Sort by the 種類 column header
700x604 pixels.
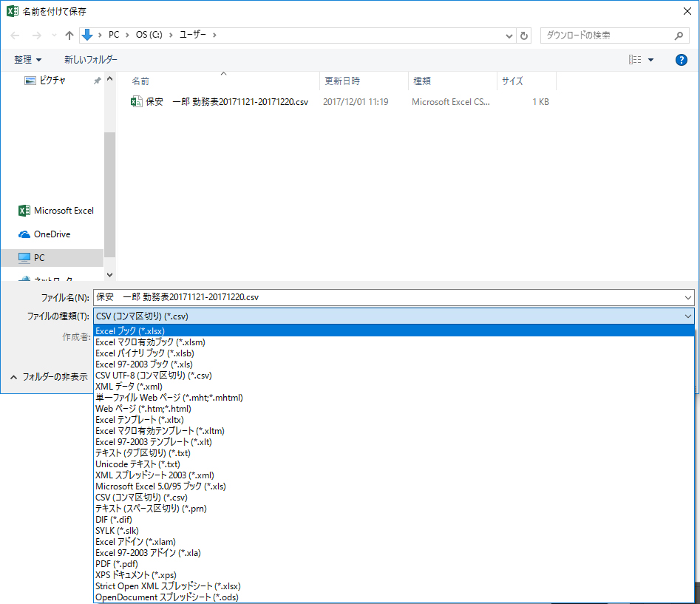pyautogui.click(x=422, y=81)
